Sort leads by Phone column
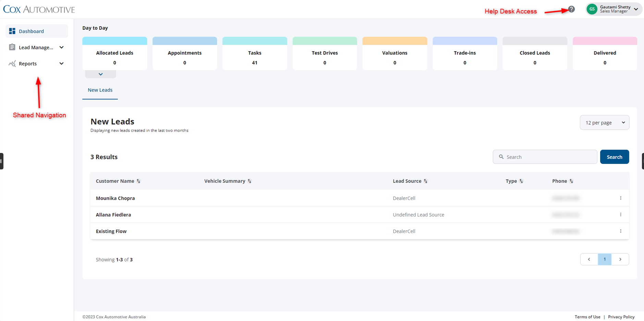 [x=571, y=181]
